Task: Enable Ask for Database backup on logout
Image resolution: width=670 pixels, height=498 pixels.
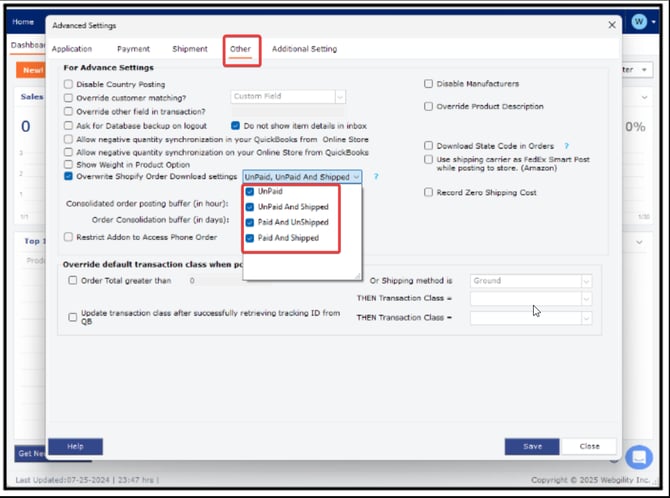Action: [68, 126]
